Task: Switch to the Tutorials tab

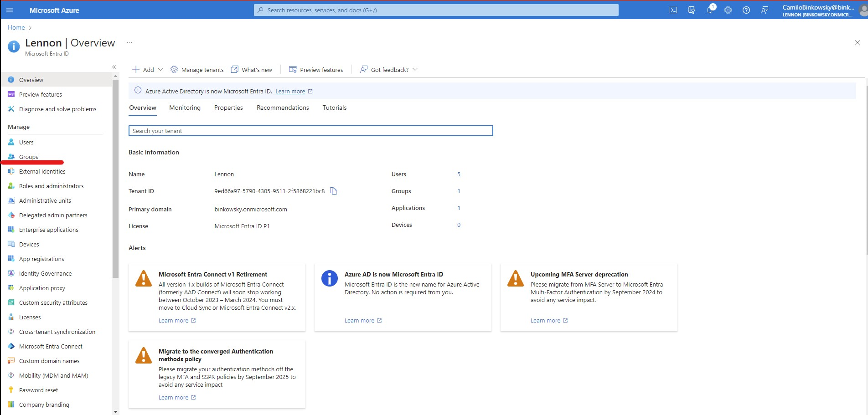Action: coord(335,108)
